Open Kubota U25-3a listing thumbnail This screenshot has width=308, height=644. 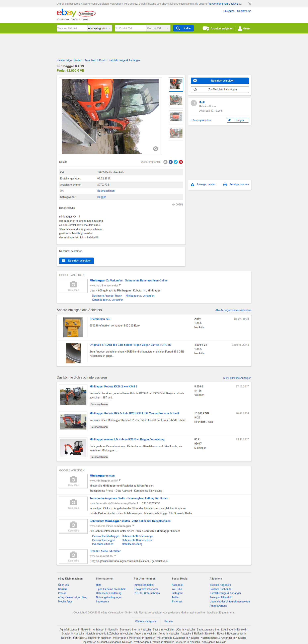pyautogui.click(x=73, y=422)
